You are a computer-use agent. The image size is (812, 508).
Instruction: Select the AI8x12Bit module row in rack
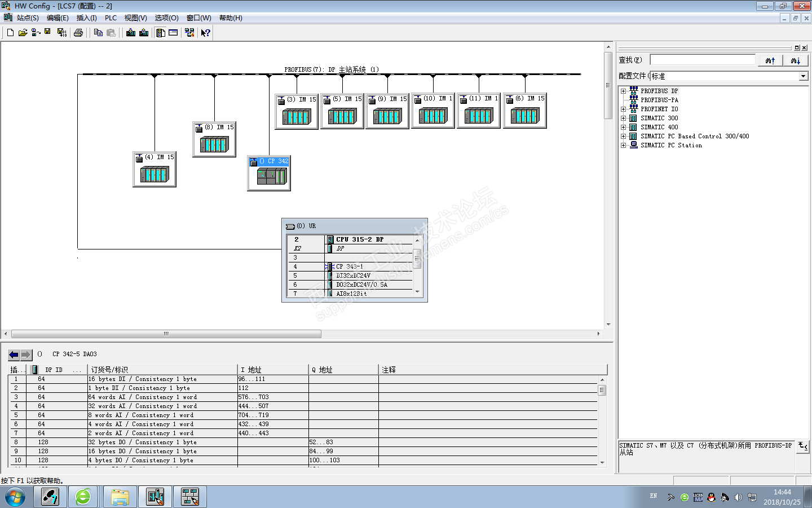point(351,294)
